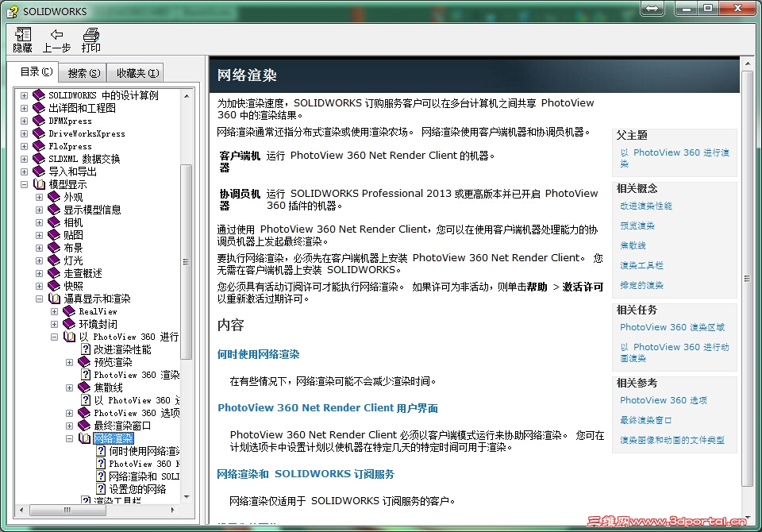Expand the 外观 tree node
762x532 pixels.
click(x=39, y=197)
